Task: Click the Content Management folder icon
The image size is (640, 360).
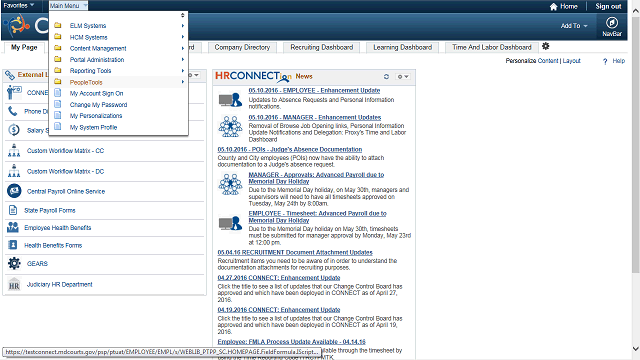Action: 58,48
